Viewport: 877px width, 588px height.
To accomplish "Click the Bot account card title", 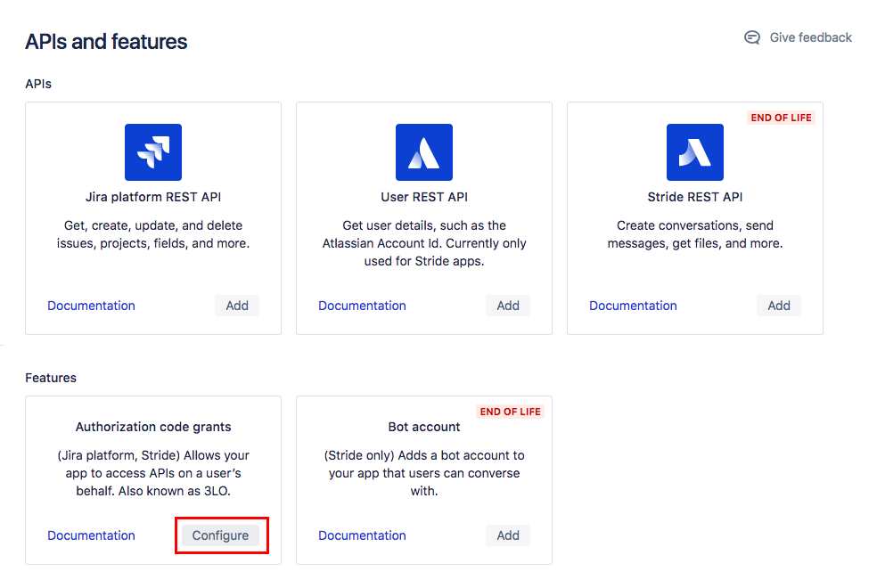I will click(424, 427).
